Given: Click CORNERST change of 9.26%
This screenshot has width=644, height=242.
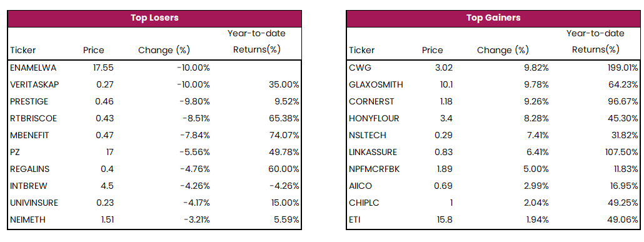Looking at the screenshot, I should (x=537, y=101).
